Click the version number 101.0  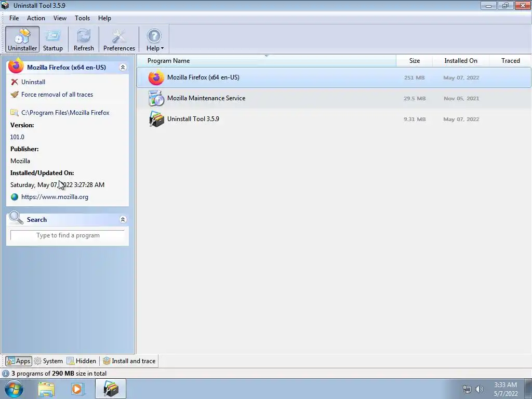point(17,137)
